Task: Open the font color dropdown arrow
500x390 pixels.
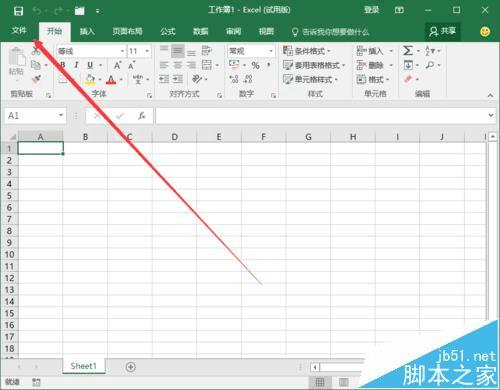Action: tap(121, 80)
